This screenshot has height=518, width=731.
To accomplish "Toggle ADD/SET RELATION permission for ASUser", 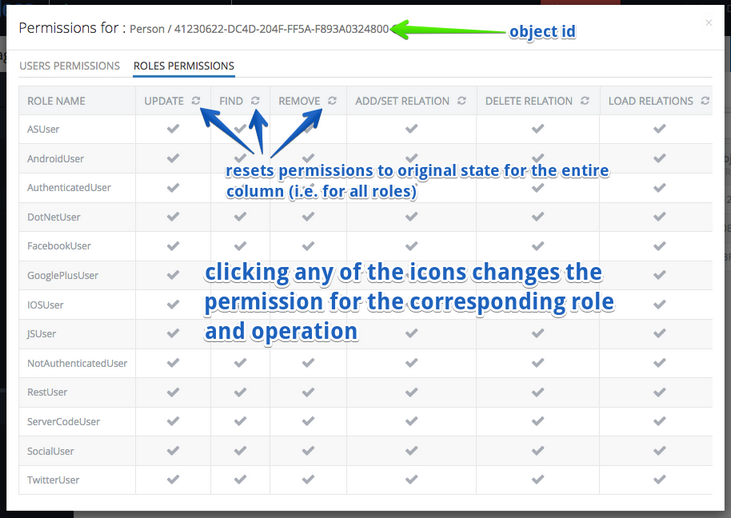I will pyautogui.click(x=411, y=129).
